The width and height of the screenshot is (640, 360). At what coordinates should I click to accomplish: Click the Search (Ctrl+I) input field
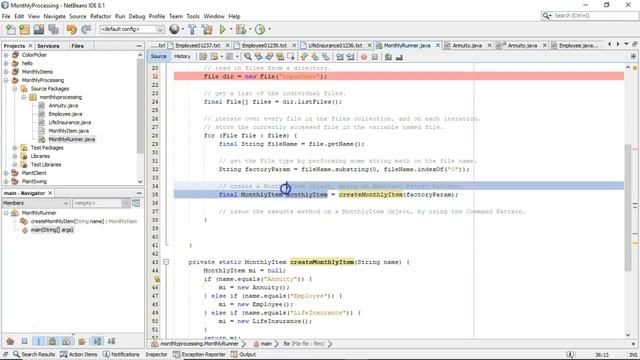pyautogui.click(x=595, y=16)
